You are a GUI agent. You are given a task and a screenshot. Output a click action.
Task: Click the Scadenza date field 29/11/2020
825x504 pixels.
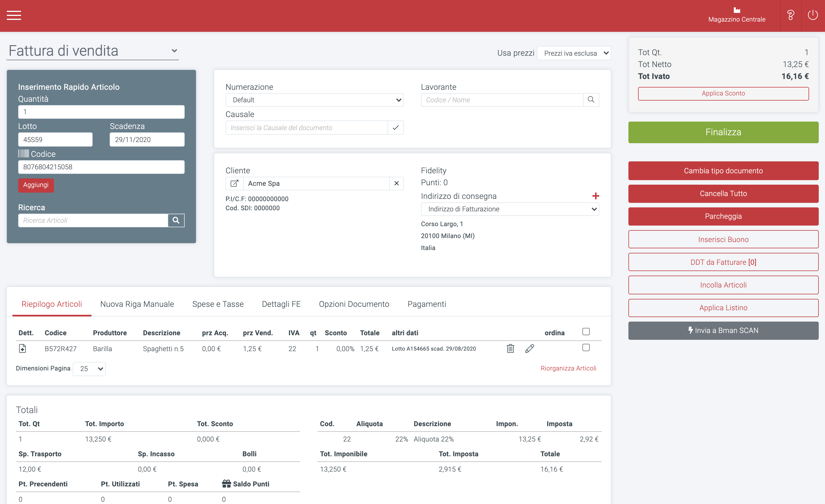click(x=147, y=139)
